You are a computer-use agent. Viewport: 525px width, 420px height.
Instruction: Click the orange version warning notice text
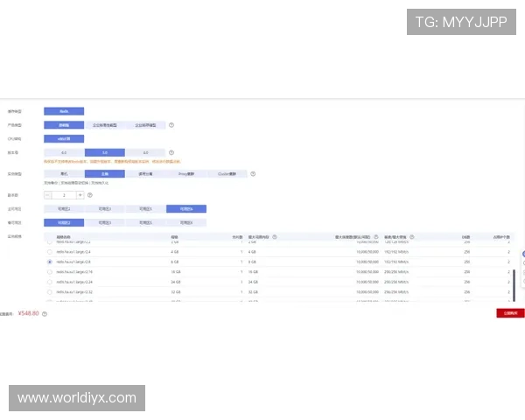point(112,161)
